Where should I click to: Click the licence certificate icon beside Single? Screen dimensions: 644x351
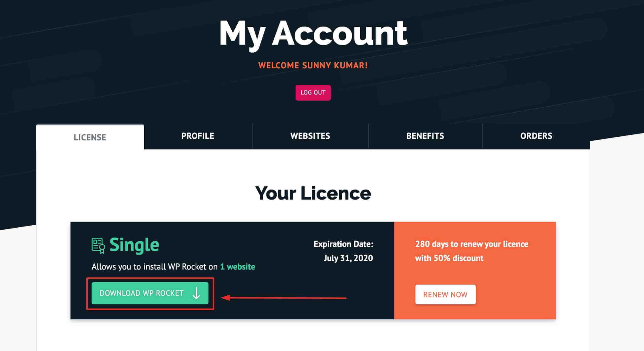pos(98,246)
